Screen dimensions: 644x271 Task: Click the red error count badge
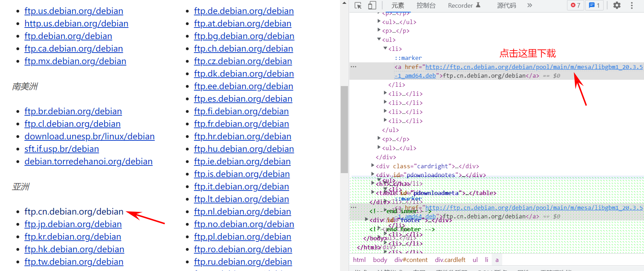(x=575, y=5)
